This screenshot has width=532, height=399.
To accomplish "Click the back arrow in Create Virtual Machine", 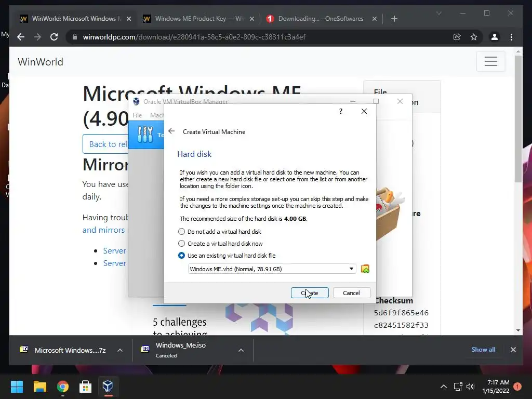I will point(171,131).
